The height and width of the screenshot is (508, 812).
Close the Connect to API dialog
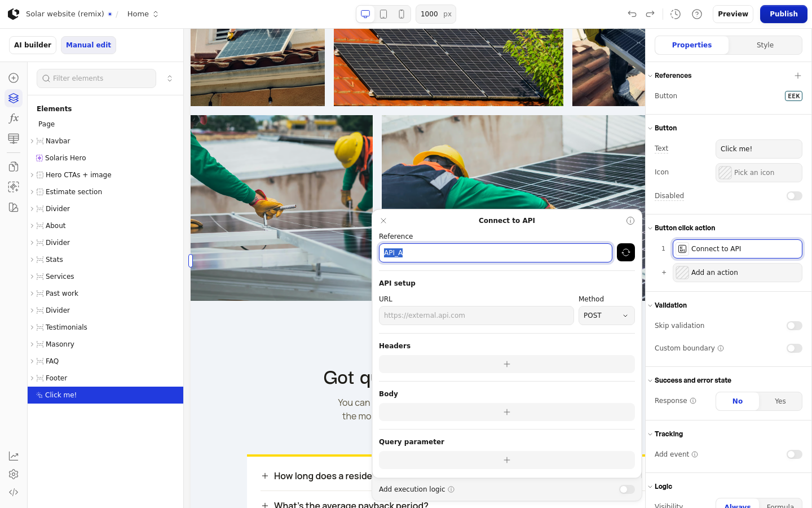click(383, 221)
